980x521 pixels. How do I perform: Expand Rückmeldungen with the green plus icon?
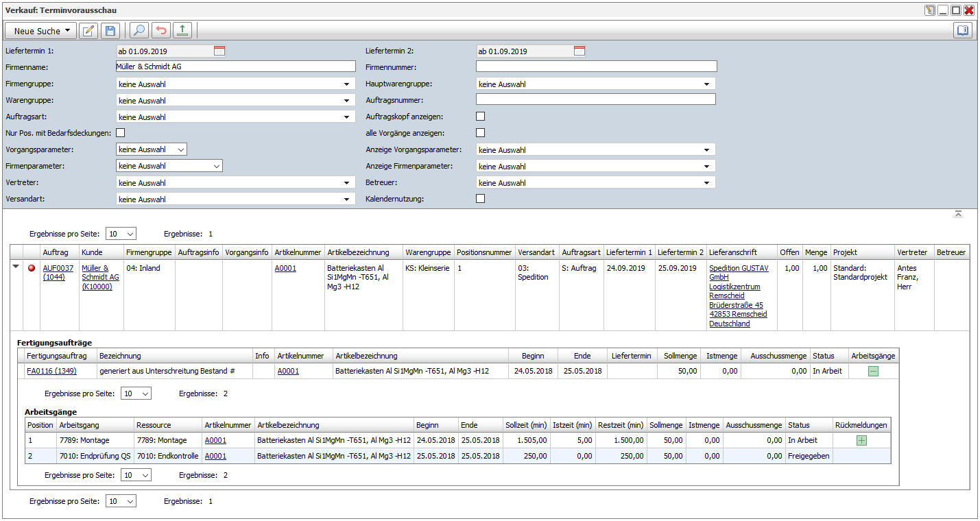tap(861, 440)
